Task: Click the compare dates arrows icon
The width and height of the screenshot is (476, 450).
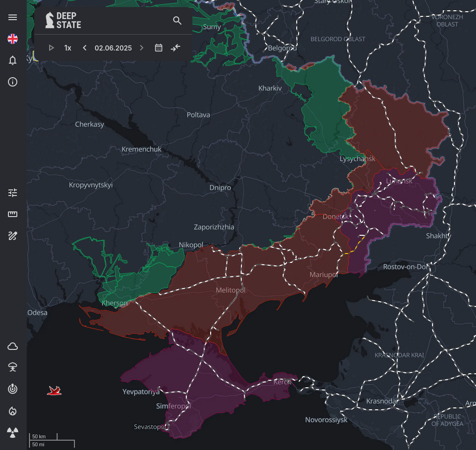Action: point(176,48)
